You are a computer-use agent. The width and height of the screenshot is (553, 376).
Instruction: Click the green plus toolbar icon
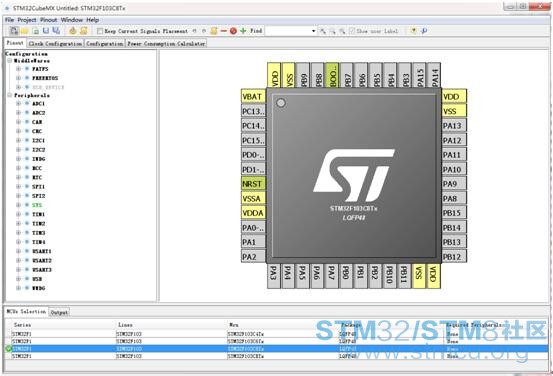tap(243, 31)
